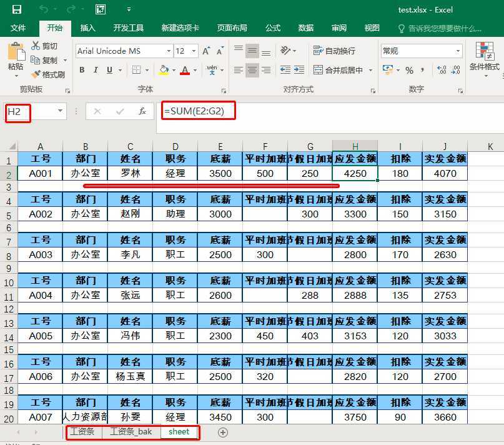Image resolution: width=504 pixels, height=445 pixels.
Task: Switch to the 公式 ribbon tab
Action: tap(273, 28)
